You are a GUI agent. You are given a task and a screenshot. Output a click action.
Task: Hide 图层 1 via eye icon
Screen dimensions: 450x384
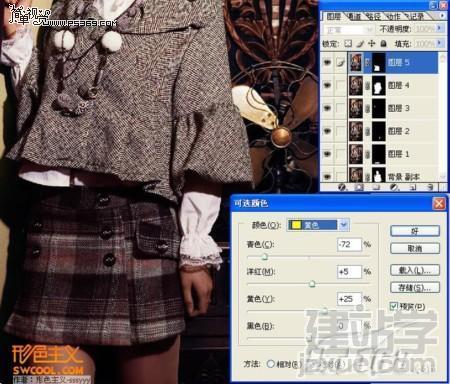pos(328,154)
